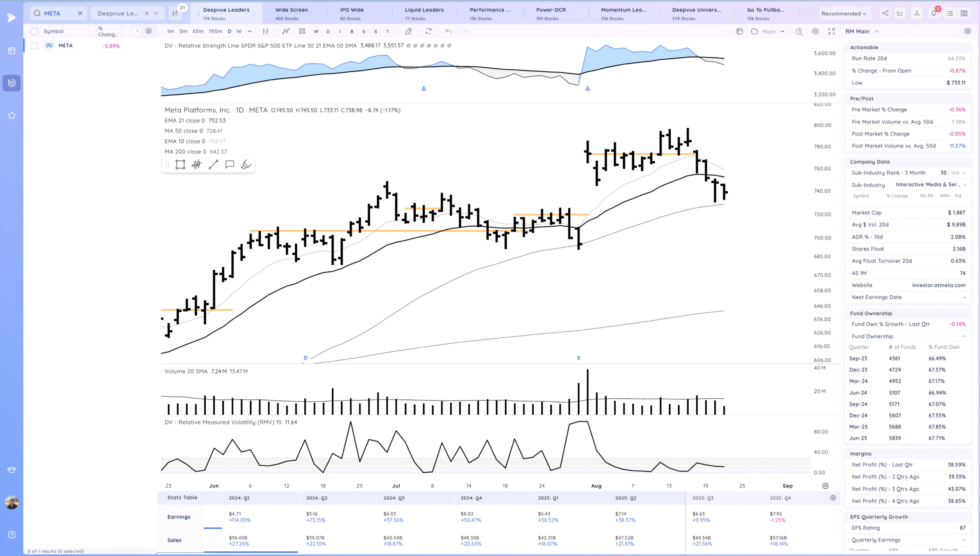
Task: Toggle the T marker circle in chart toolbar
Action: pos(387,31)
